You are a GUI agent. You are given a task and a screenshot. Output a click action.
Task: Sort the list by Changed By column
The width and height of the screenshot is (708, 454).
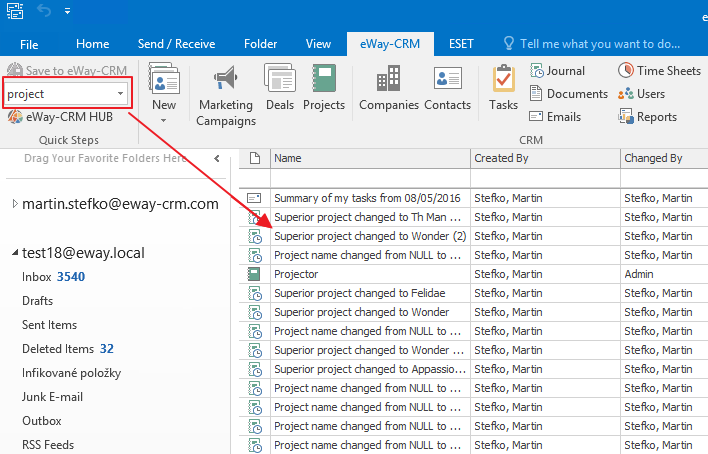click(664, 158)
